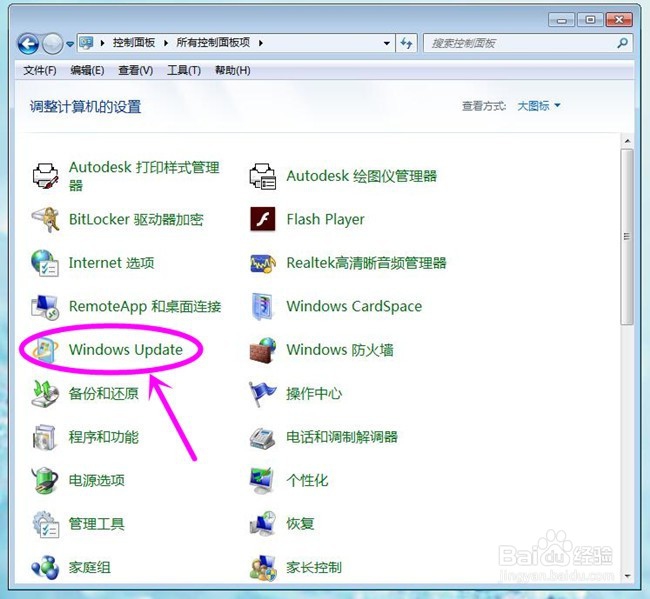This screenshot has width=650, height=599.
Task: Open Internet 选项 link text
Action: click(x=112, y=263)
